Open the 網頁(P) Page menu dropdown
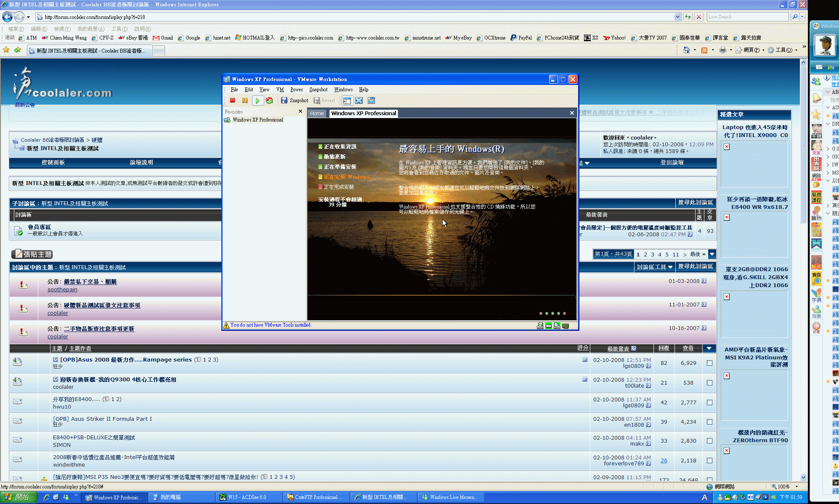839x504 pixels. click(x=750, y=50)
